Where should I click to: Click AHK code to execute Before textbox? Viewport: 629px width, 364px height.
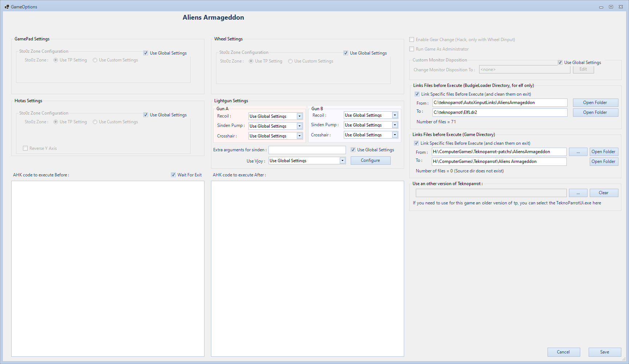(x=108, y=269)
